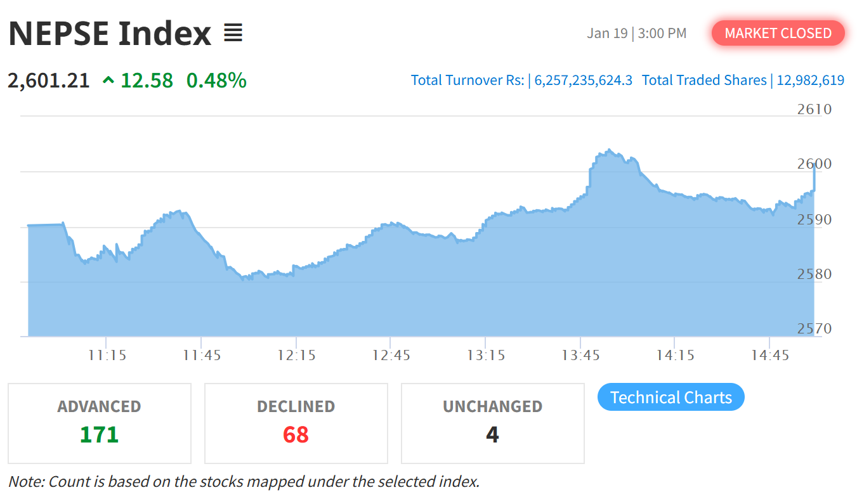Click the Technical Charts button
The image size is (857, 504).
(x=671, y=397)
